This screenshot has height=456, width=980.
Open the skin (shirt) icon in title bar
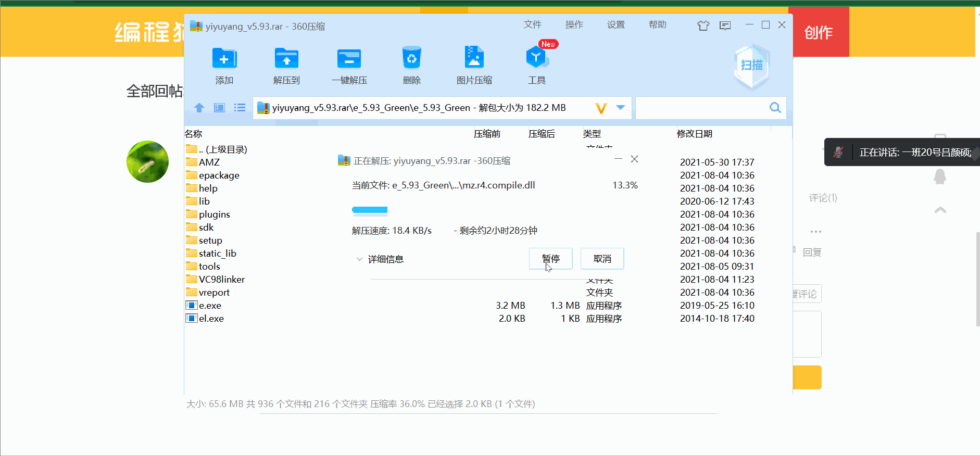click(x=703, y=26)
